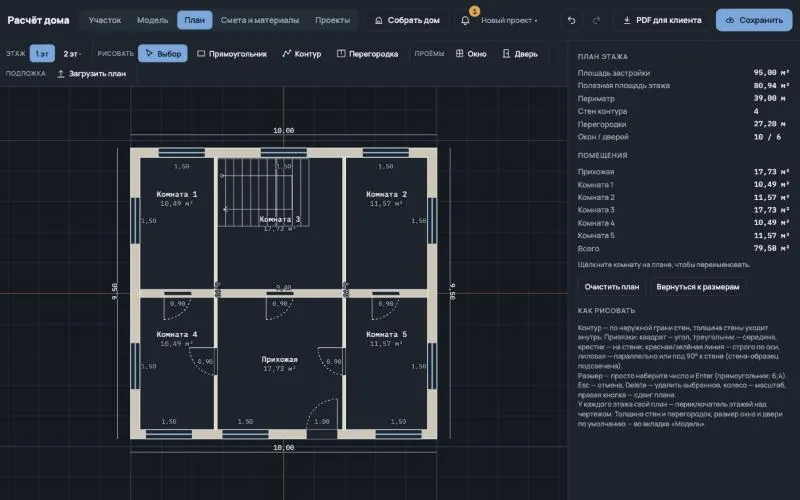This screenshot has height=500, width=800.
Task: Click the Стен контура row
Action: [684, 111]
